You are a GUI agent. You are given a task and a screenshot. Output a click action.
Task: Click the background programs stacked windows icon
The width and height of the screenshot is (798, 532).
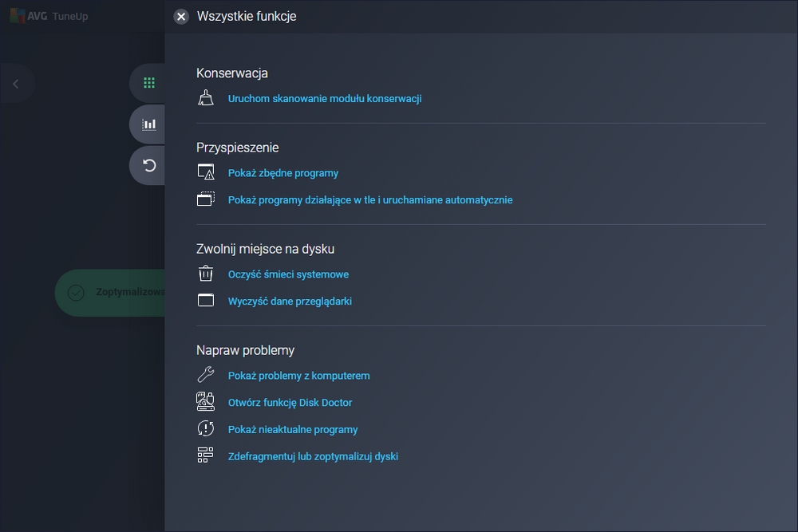(x=206, y=199)
